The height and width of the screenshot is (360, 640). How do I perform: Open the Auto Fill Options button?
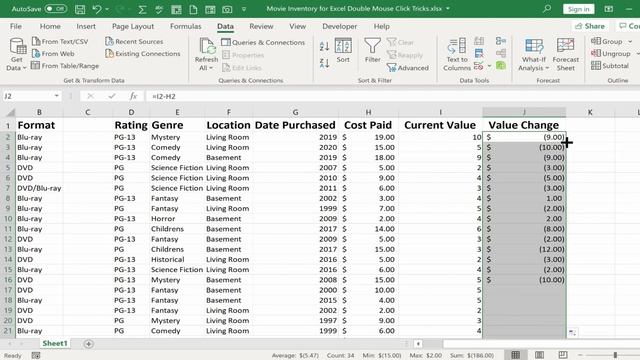[572, 333]
